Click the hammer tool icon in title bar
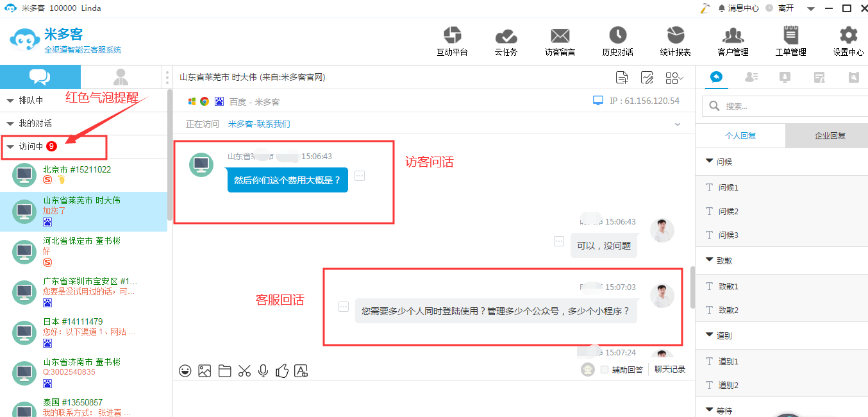Screen dimensions: 868x417 705,8
